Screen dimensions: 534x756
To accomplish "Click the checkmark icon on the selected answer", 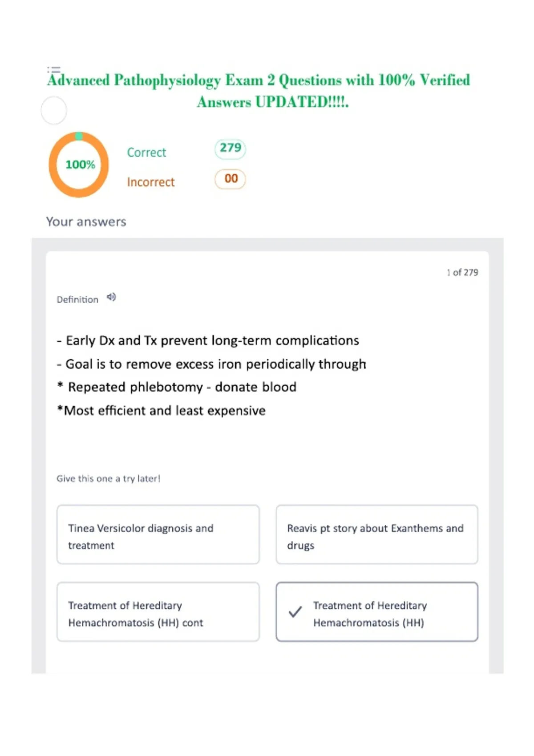I will 295,612.
